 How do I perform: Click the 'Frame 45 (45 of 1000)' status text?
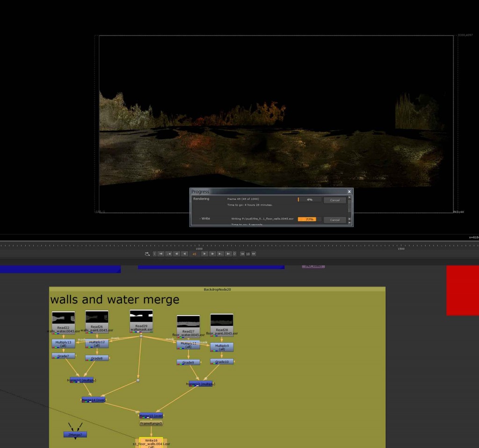click(x=243, y=199)
